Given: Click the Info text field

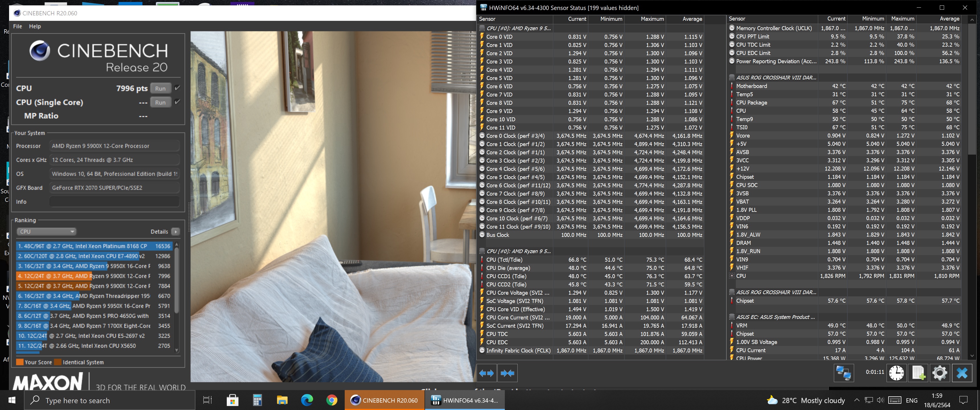Looking at the screenshot, I should pos(114,202).
